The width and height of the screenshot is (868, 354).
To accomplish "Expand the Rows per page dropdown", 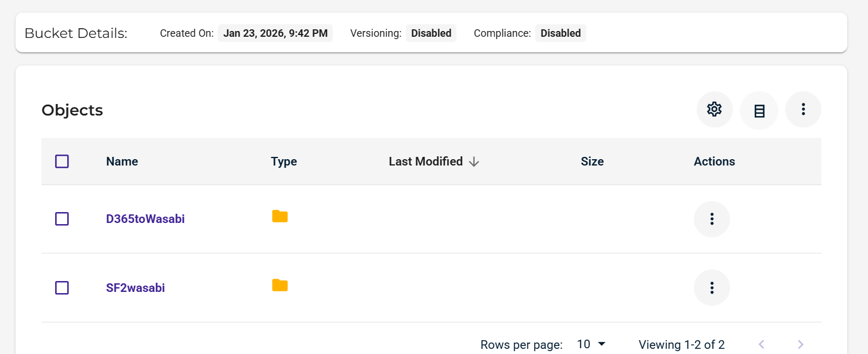I will [x=592, y=344].
